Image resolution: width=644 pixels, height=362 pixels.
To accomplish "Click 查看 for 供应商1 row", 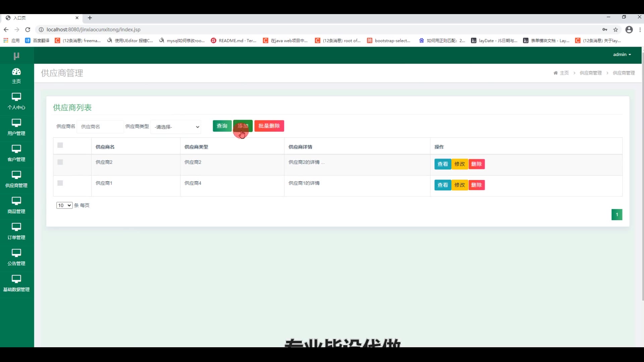I will point(443,185).
